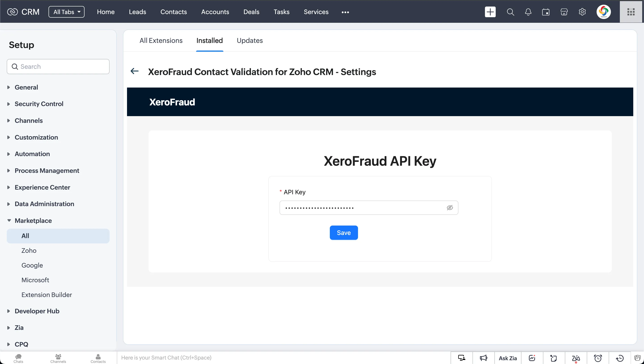
Task: Click the screen share icon in footer
Action: [462, 358]
